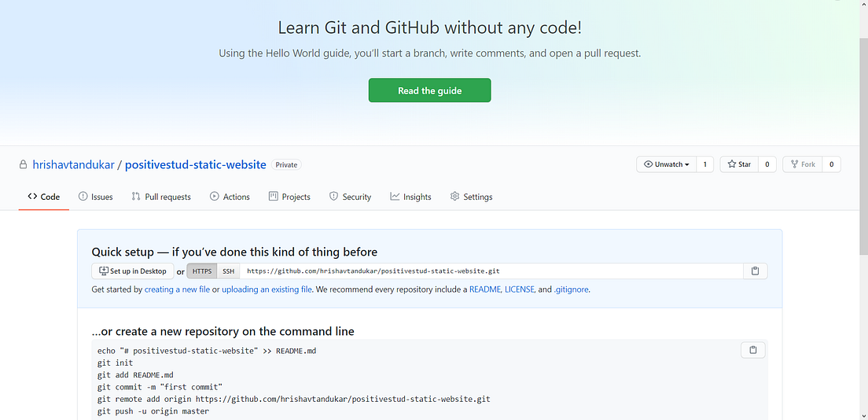Screen dimensions: 868x420
Task: Click the Read the guide button
Action: pos(429,90)
